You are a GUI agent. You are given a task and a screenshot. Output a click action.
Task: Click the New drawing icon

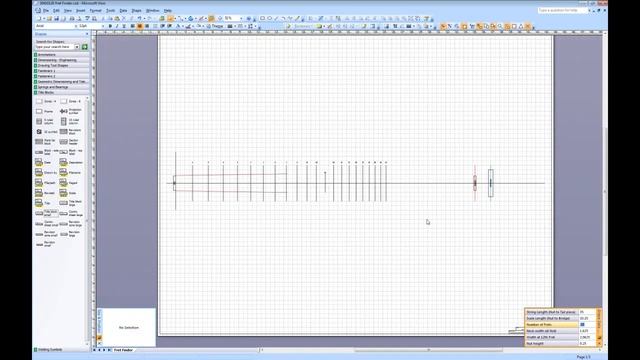(40, 18)
